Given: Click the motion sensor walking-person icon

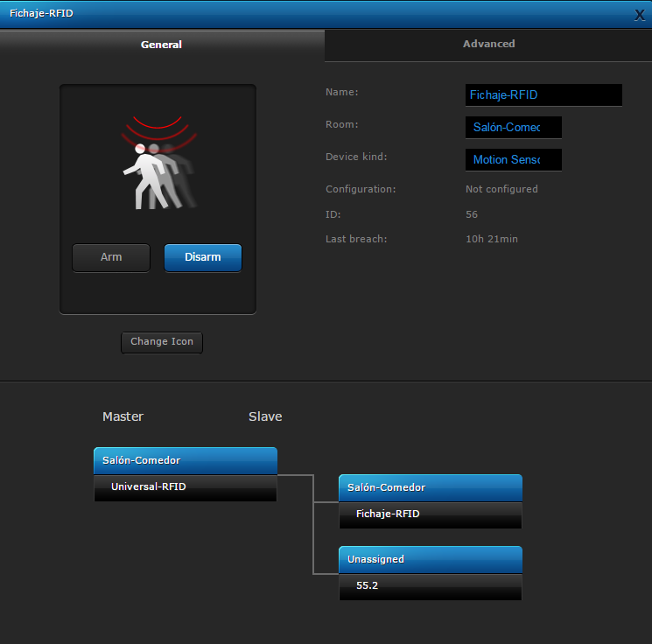Looking at the screenshot, I should click(x=159, y=163).
